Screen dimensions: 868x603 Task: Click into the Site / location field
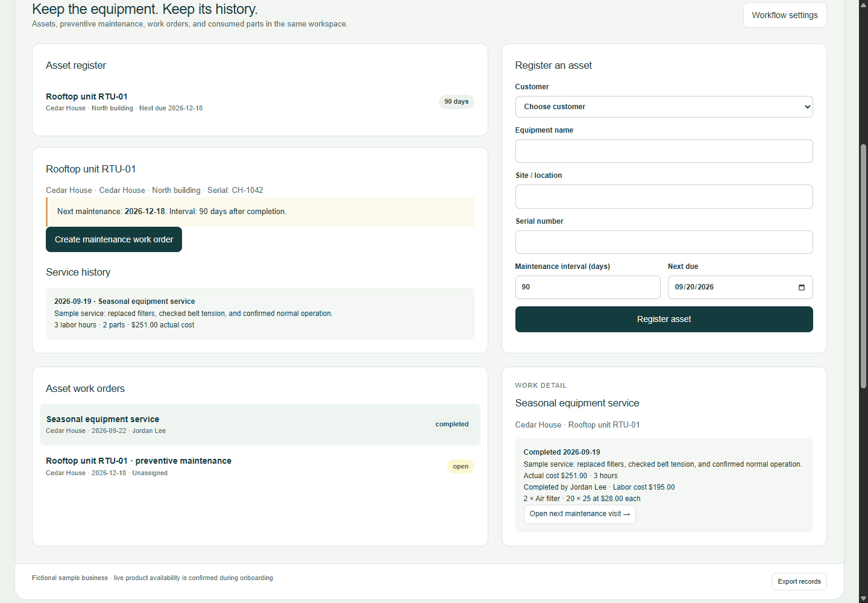pyautogui.click(x=664, y=197)
